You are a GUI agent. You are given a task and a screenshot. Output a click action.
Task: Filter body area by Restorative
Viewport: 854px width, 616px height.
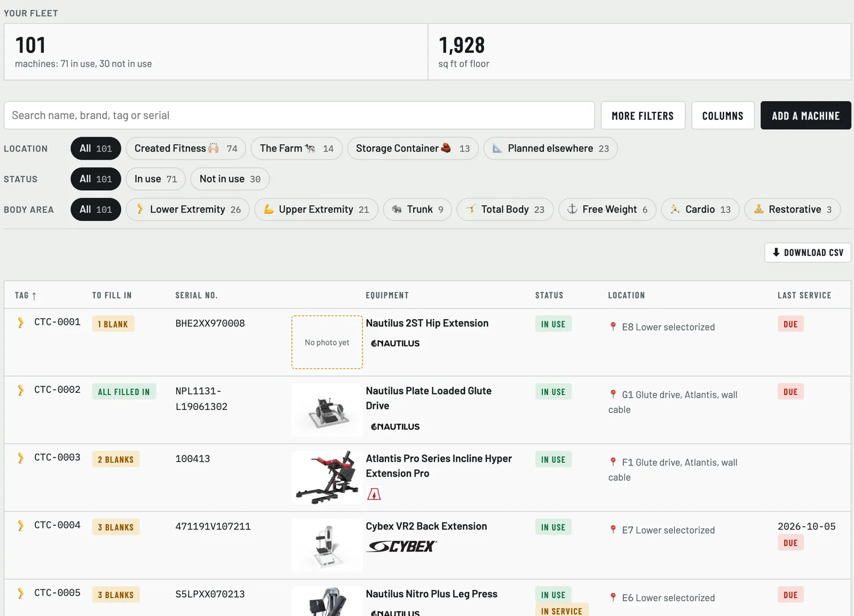click(793, 209)
